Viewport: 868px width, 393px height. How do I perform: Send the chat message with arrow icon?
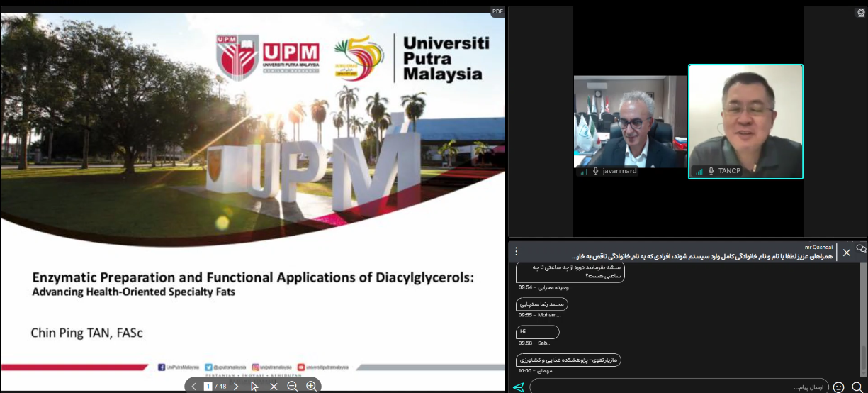pyautogui.click(x=518, y=387)
